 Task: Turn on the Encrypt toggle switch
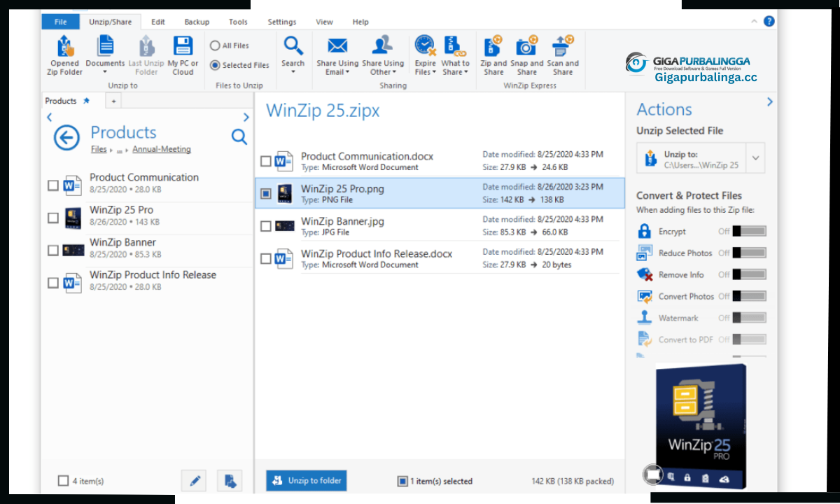749,231
